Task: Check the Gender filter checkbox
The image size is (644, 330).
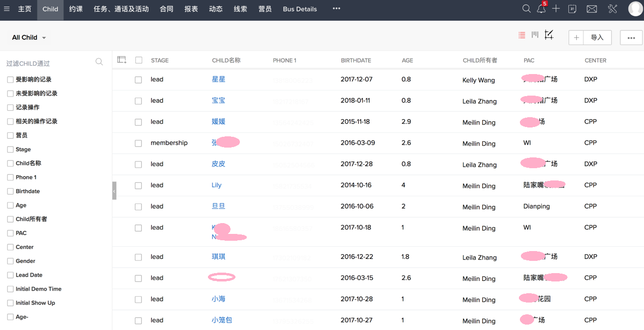Action: pyautogui.click(x=10, y=261)
